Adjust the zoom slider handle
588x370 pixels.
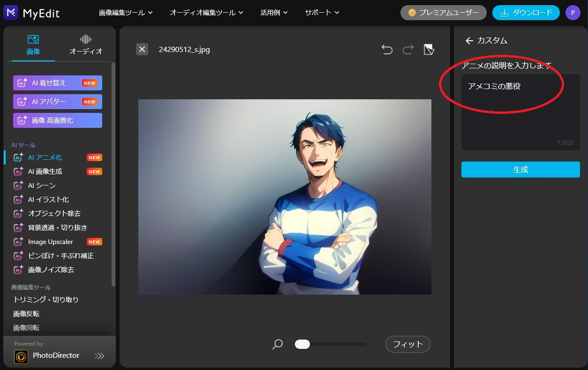pyautogui.click(x=302, y=344)
